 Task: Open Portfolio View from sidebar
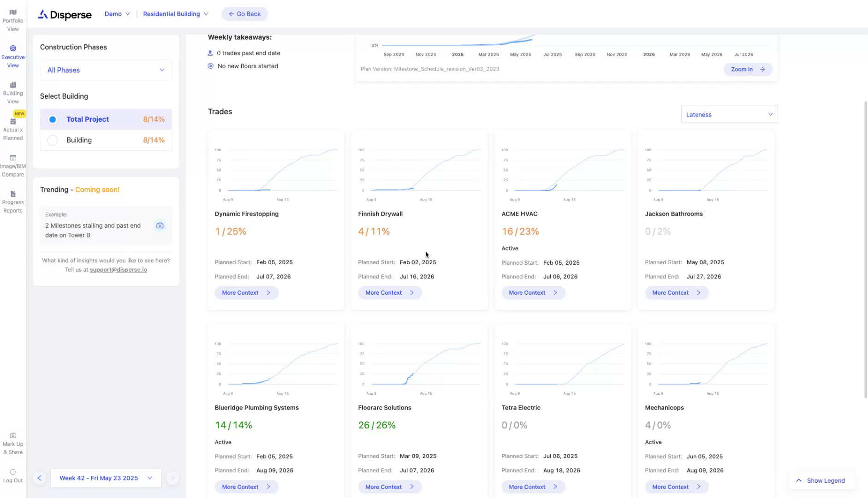pos(13,20)
